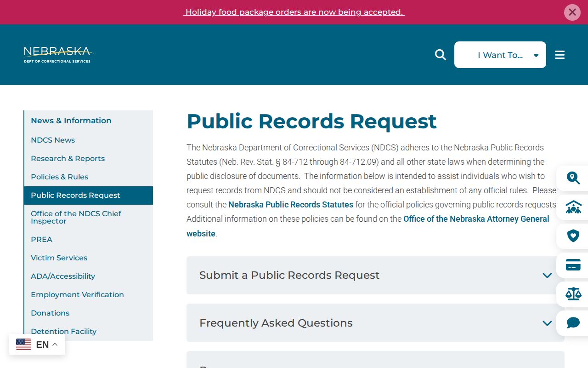Expand Frequently Asked Questions section
Screen dimensions: 588x368
coord(375,323)
